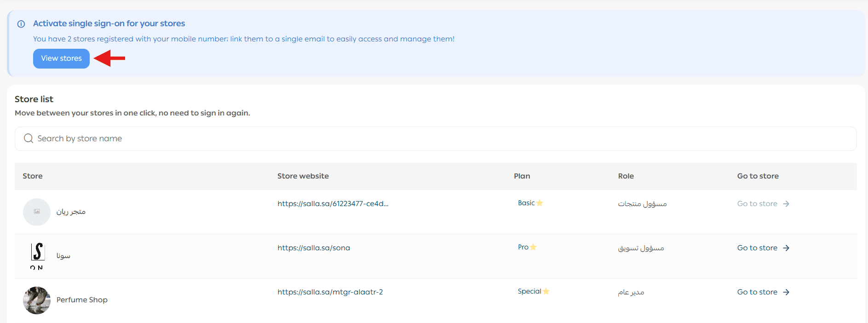
Task: Click the star icon beside the Basic plan
Action: [x=540, y=203]
